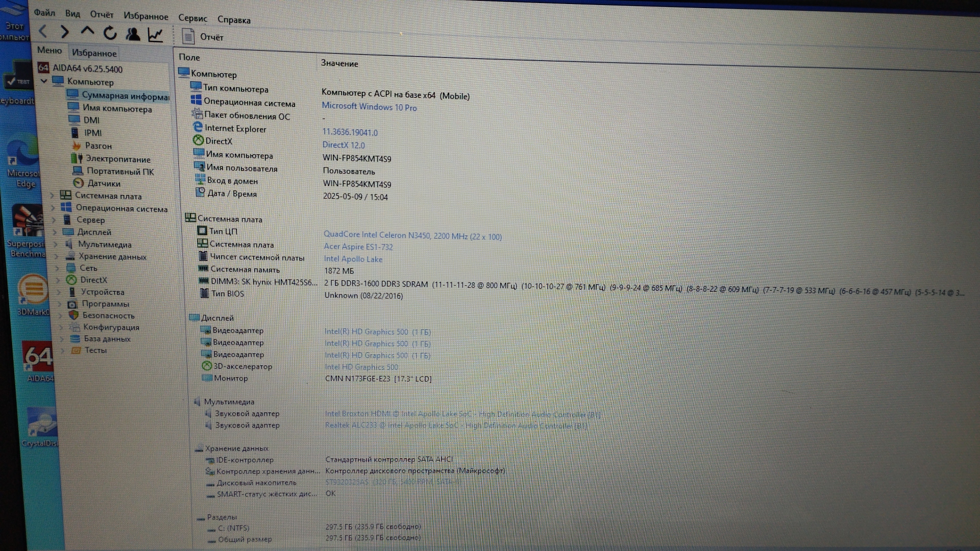Expand the Хранение данных tree node
The height and width of the screenshot is (551, 980).
(56, 256)
